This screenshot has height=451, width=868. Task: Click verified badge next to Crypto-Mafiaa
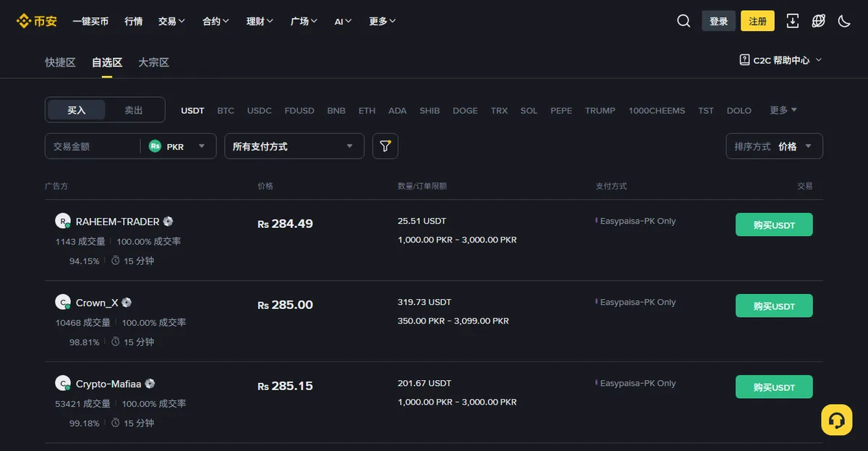[150, 384]
